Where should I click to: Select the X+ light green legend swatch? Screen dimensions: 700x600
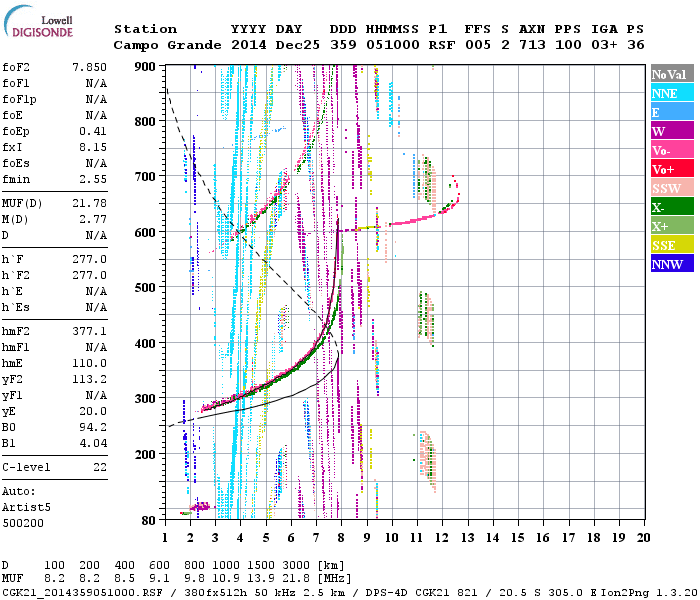click(672, 225)
